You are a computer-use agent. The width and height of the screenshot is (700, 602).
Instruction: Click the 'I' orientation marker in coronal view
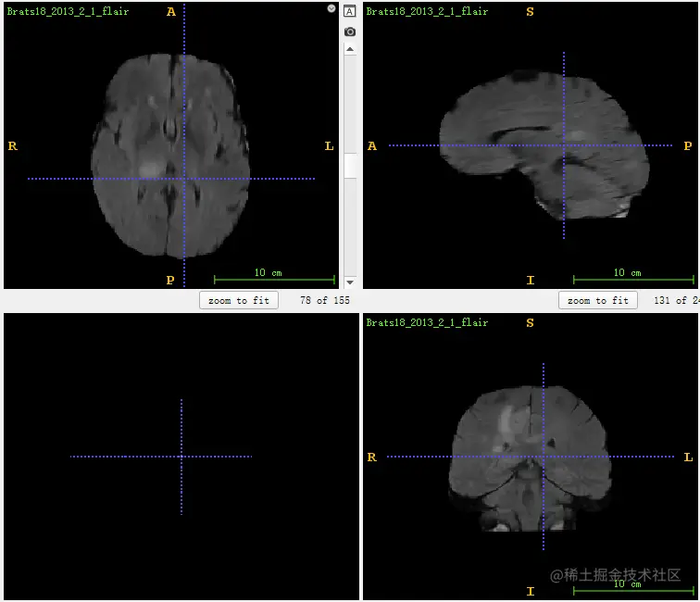point(531,592)
